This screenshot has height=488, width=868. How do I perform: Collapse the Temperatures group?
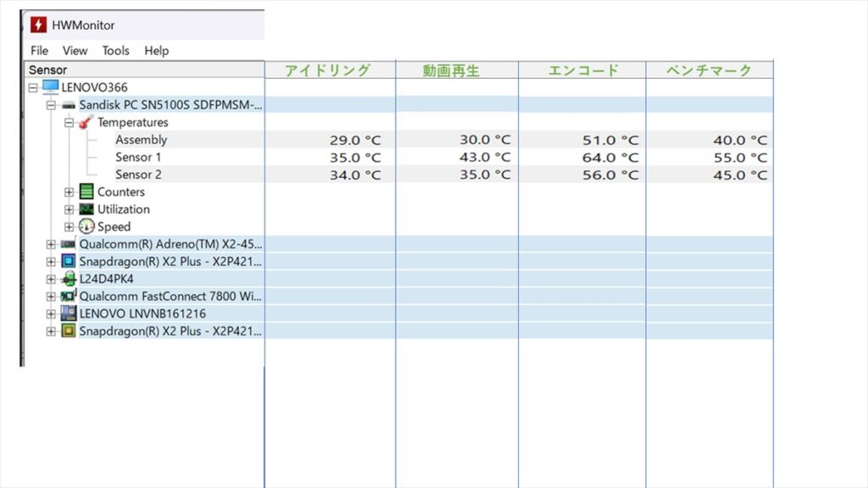69,122
